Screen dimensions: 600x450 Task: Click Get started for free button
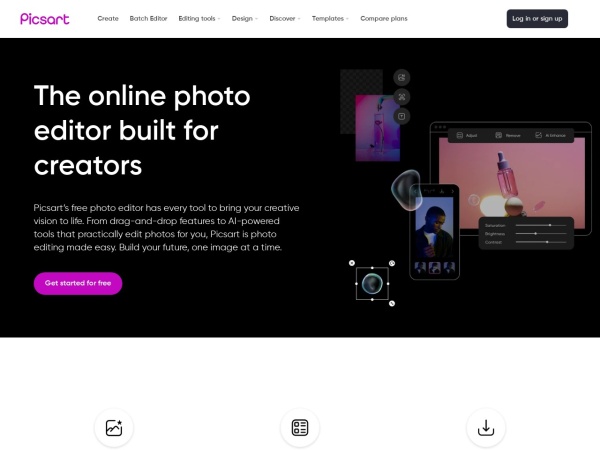[78, 283]
